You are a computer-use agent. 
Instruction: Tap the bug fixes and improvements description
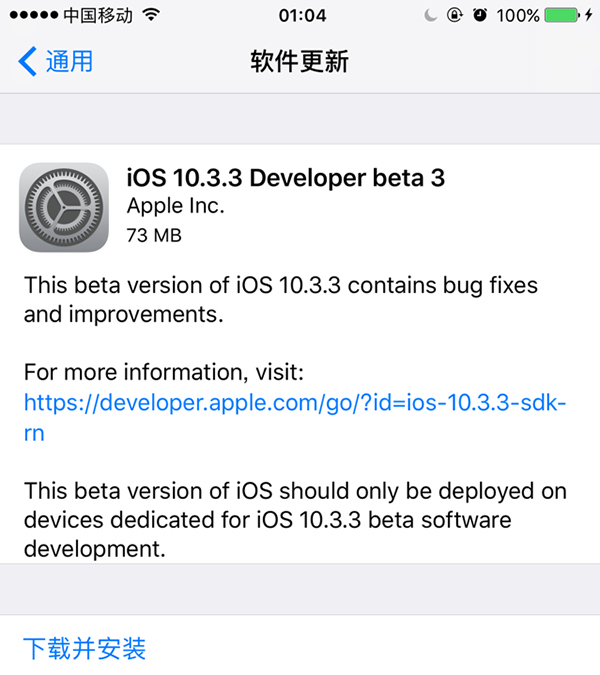click(281, 300)
